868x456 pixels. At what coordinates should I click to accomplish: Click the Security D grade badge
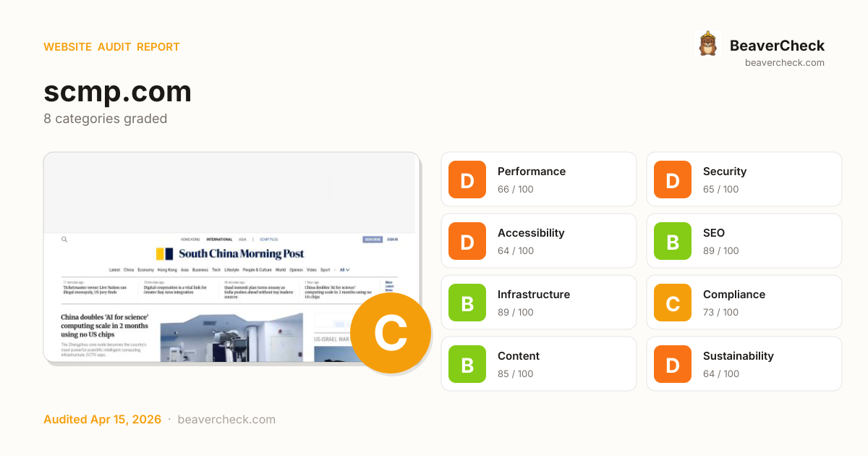click(x=673, y=180)
